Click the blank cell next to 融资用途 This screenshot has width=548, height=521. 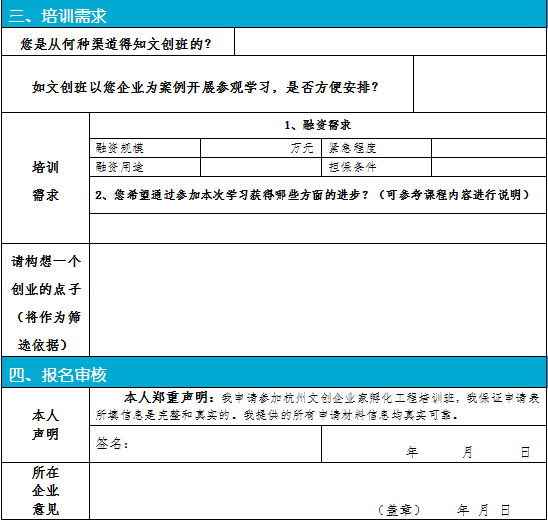(x=261, y=167)
